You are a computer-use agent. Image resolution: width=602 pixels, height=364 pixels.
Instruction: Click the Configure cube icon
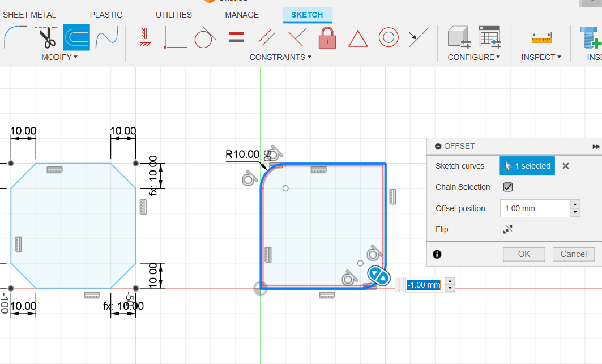click(x=459, y=37)
